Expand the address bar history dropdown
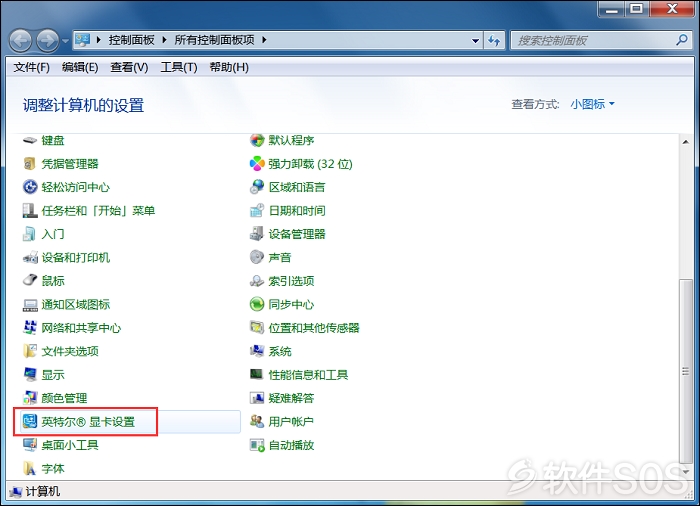Screen dimensions: 700x506 (475, 41)
